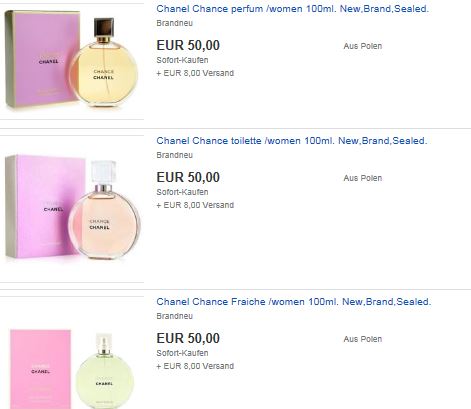Click EUR 50,00 price of toilette listing

coord(188,178)
